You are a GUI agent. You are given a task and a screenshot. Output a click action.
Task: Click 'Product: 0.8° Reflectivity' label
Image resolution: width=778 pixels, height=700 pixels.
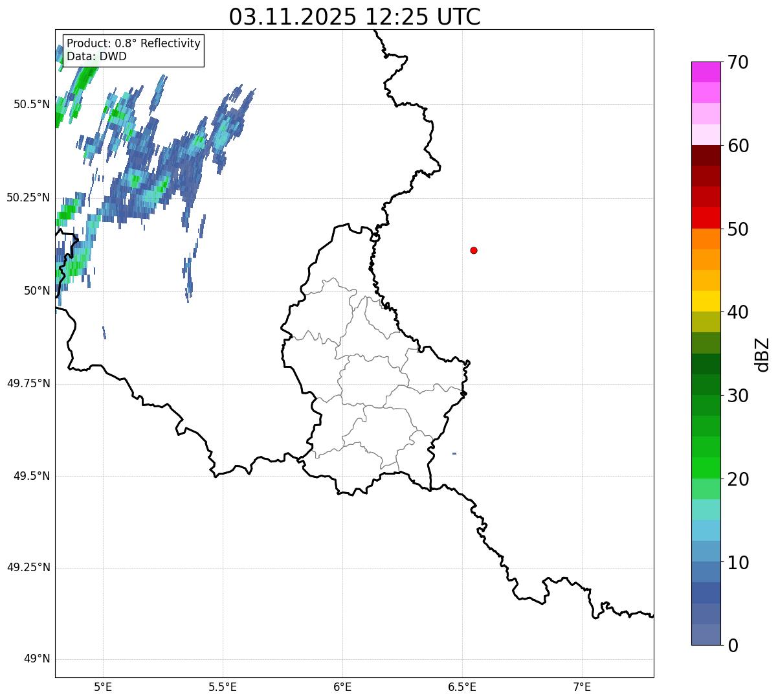click(134, 43)
